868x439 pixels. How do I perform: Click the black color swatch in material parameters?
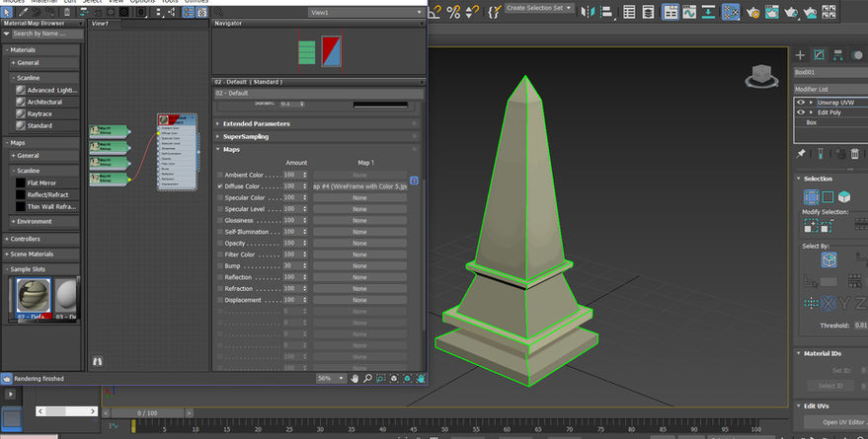pyautogui.click(x=380, y=104)
